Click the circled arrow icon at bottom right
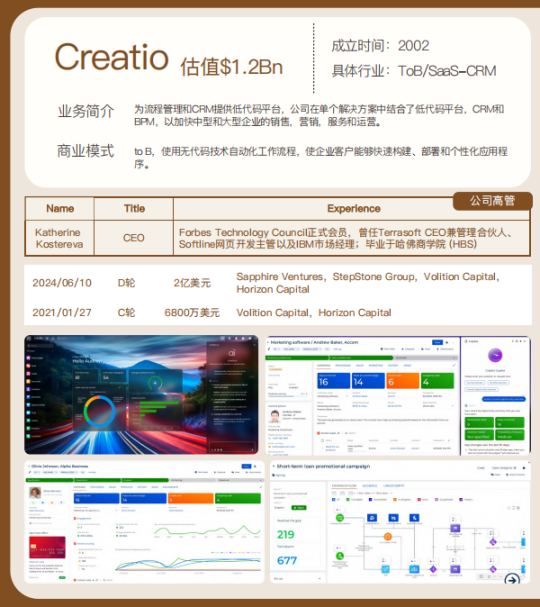 [512, 579]
